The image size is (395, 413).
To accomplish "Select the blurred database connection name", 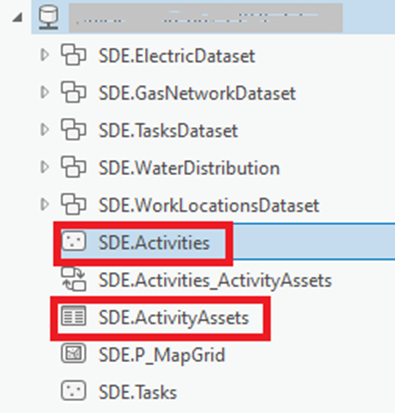I will pos(206,18).
